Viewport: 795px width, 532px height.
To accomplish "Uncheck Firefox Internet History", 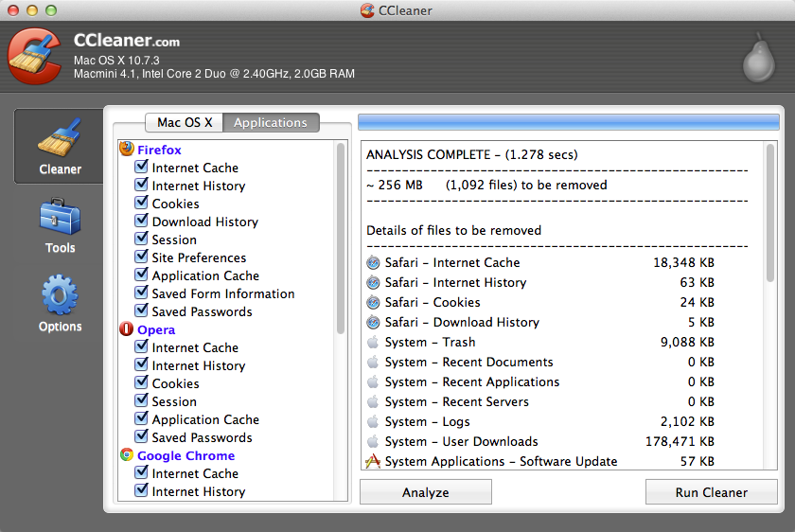I will coord(141,185).
